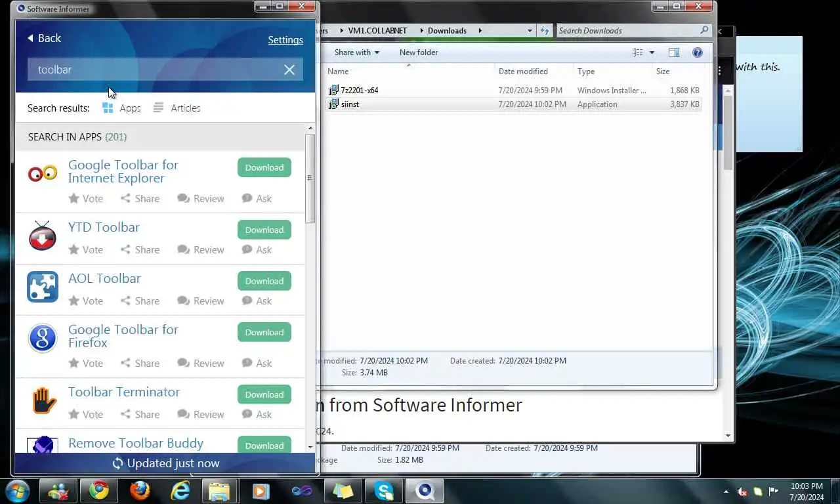Share Google Toolbar for Firefox
Screen dimensions: 840x504
pyautogui.click(x=140, y=363)
